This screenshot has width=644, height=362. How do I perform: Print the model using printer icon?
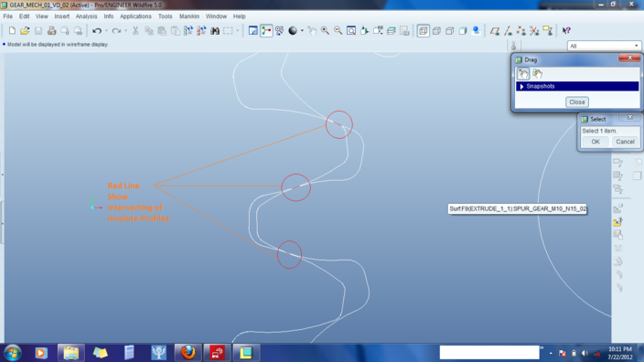click(51, 31)
